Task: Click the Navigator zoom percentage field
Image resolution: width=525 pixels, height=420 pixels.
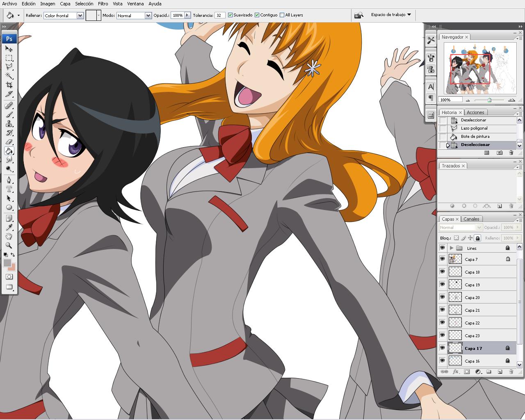Action: click(450, 100)
